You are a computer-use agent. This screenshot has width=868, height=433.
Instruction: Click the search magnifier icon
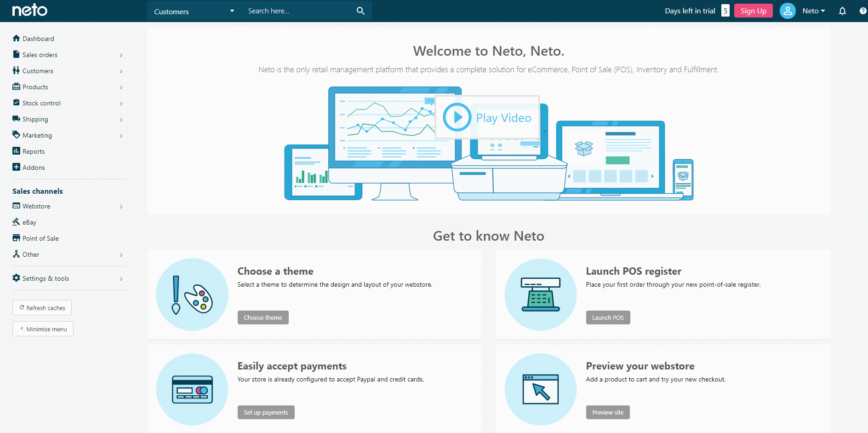click(360, 11)
